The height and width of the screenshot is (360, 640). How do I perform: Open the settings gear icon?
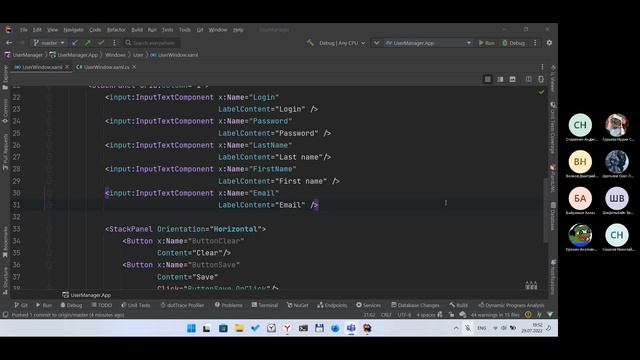(549, 43)
